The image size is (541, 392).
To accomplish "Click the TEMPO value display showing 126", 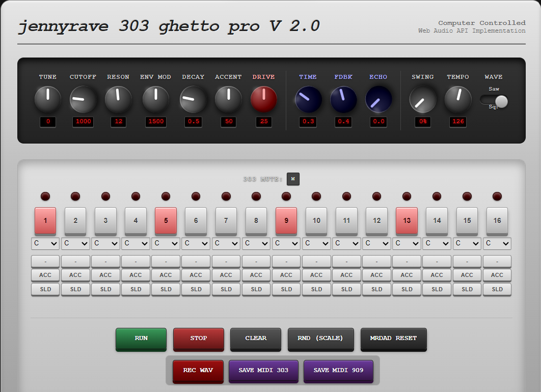I will [458, 122].
